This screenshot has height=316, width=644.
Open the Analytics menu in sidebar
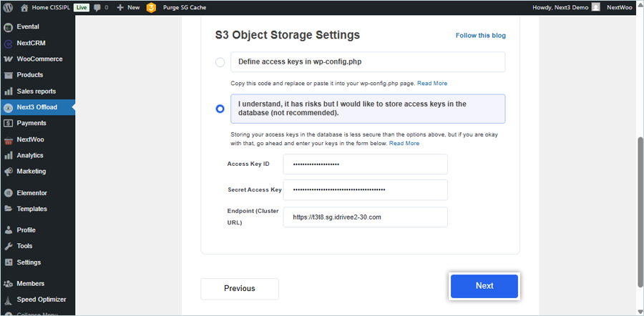(30, 155)
